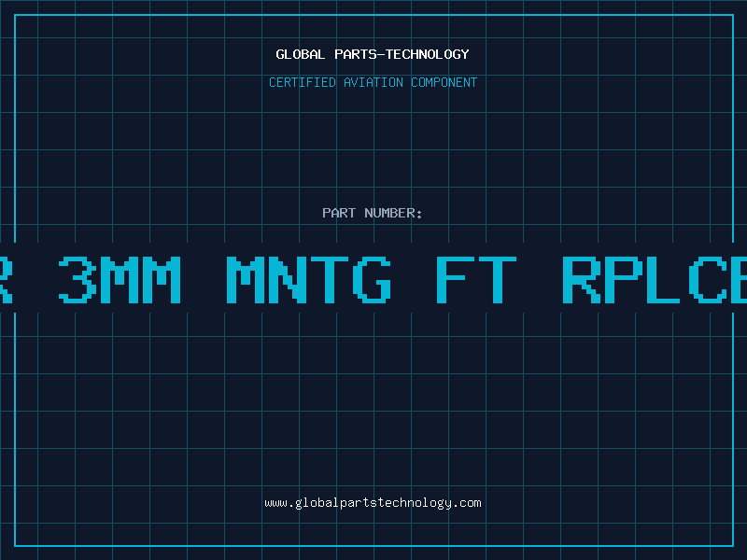Click the MNTG word in banner
This screenshot has width=747, height=560.
click(x=309, y=279)
